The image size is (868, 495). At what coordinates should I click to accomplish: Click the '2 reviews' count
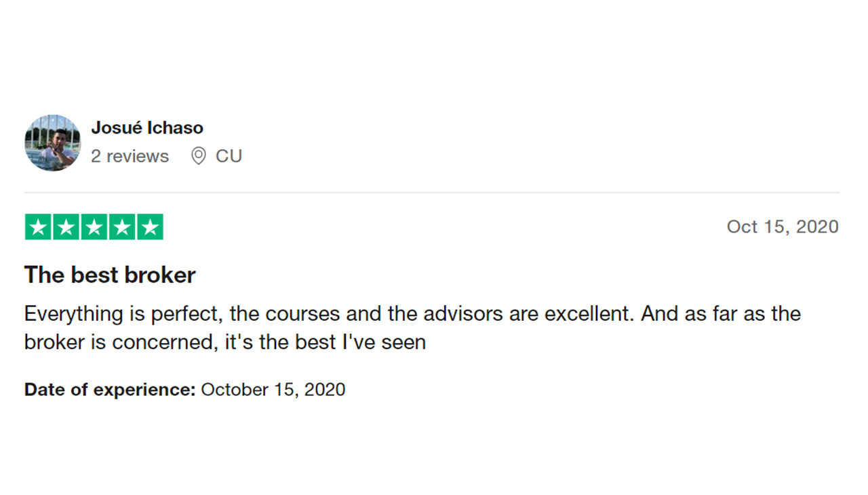click(x=130, y=156)
